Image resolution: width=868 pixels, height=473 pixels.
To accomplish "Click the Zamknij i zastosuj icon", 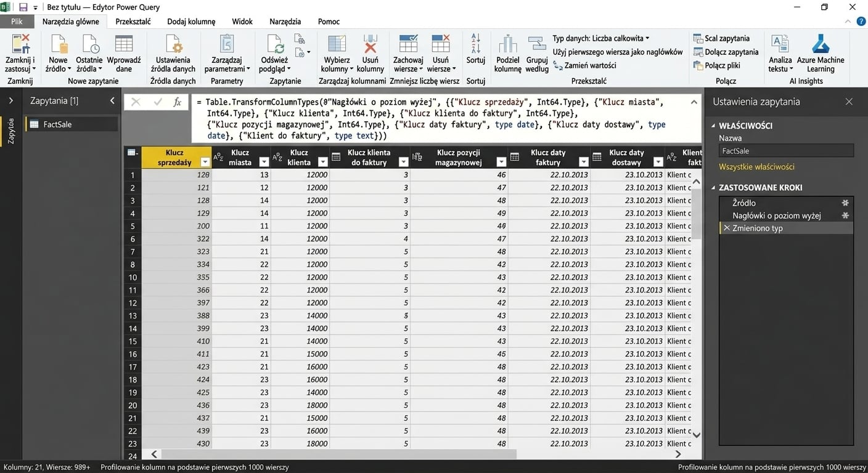I will (x=20, y=44).
